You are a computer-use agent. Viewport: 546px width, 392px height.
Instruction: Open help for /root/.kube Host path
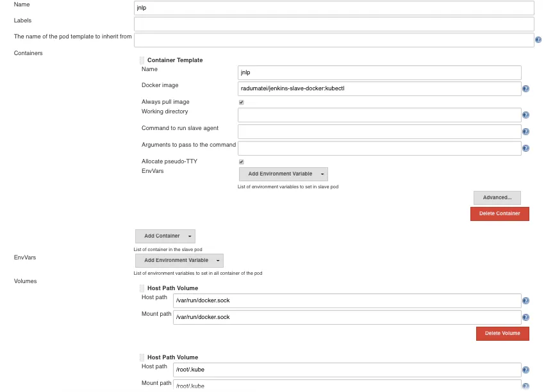(x=525, y=370)
